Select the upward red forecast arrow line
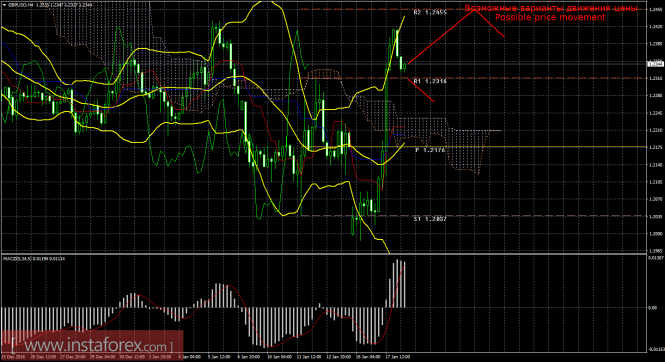Image resolution: width=665 pixels, height=362 pixels. [x=441, y=36]
